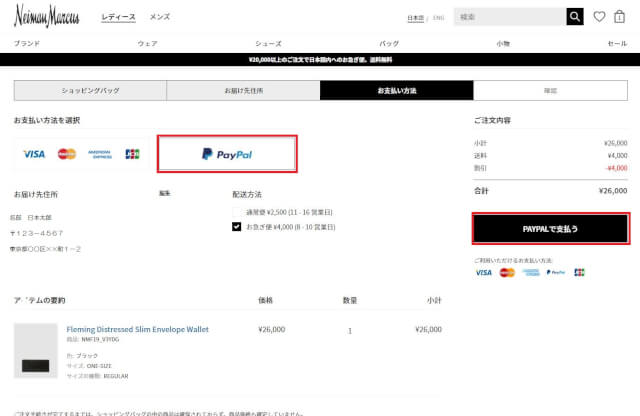Viewport: 640px width, 416px height.
Task: Open the シューズ menu
Action: [268, 43]
